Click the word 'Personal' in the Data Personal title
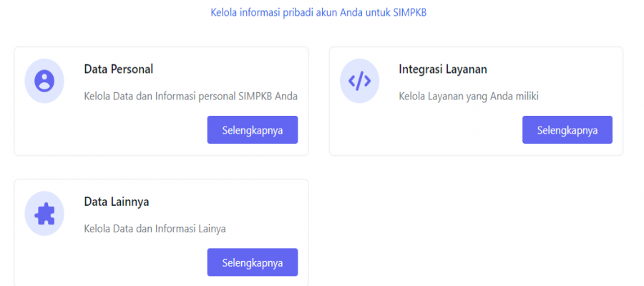Image resolution: width=644 pixels, height=286 pixels. tap(132, 69)
